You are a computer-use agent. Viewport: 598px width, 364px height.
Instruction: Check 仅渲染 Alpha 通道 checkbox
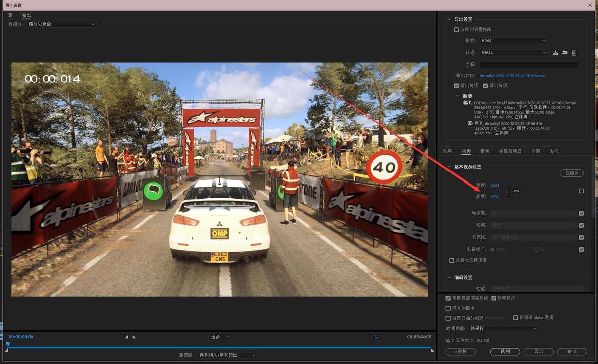click(515, 317)
